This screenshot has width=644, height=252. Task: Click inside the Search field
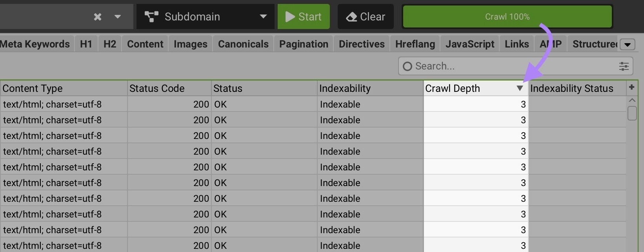click(471, 66)
